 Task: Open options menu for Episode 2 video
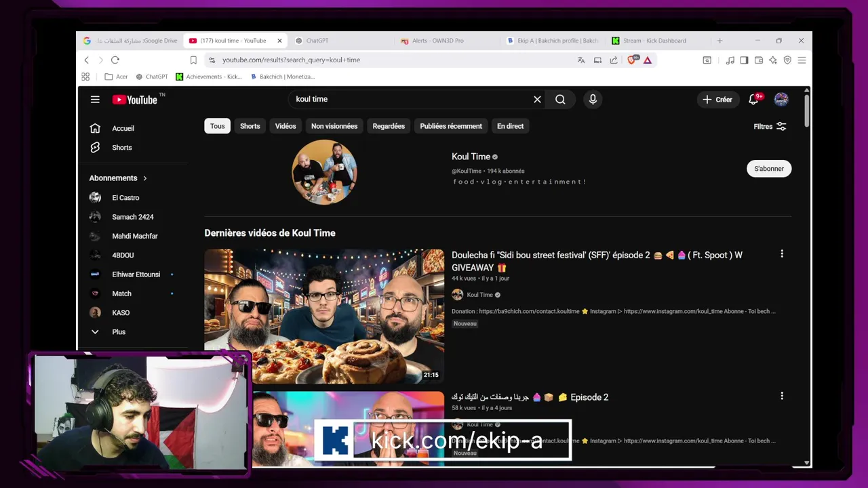782,396
